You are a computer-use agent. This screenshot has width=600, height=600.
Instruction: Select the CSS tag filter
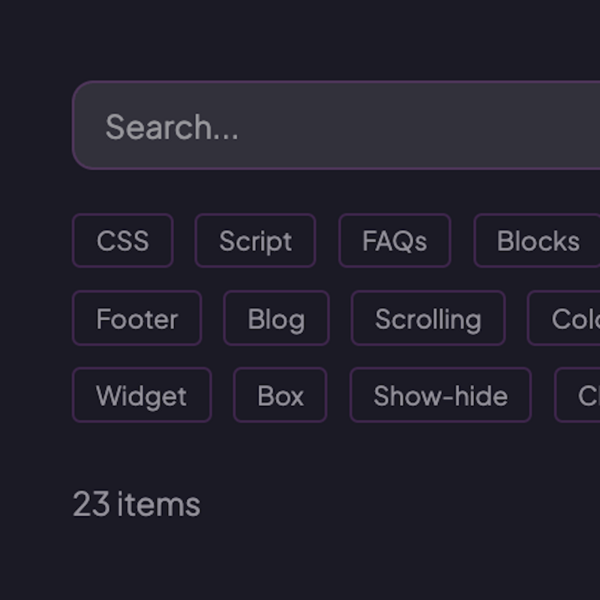point(122,241)
